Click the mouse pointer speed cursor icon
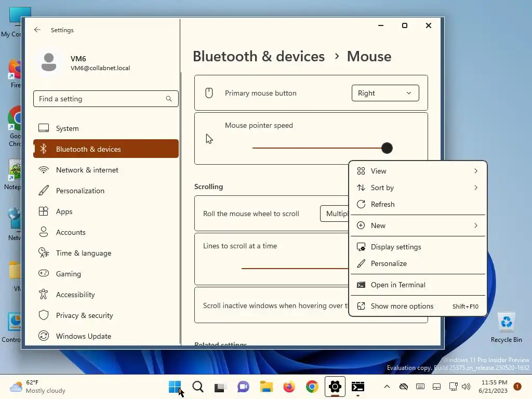532x399 pixels. click(x=209, y=139)
